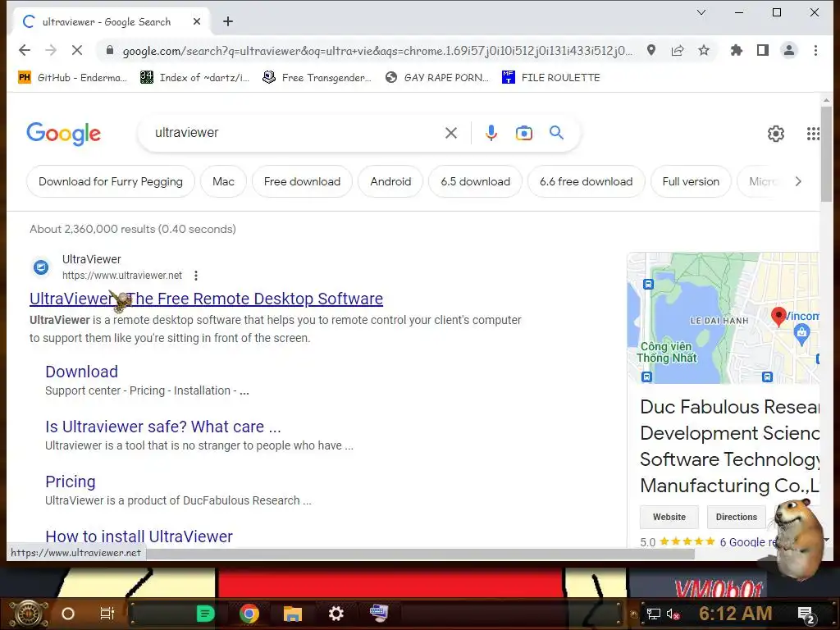Click the address bar URL
The image size is (840, 630).
point(377,51)
